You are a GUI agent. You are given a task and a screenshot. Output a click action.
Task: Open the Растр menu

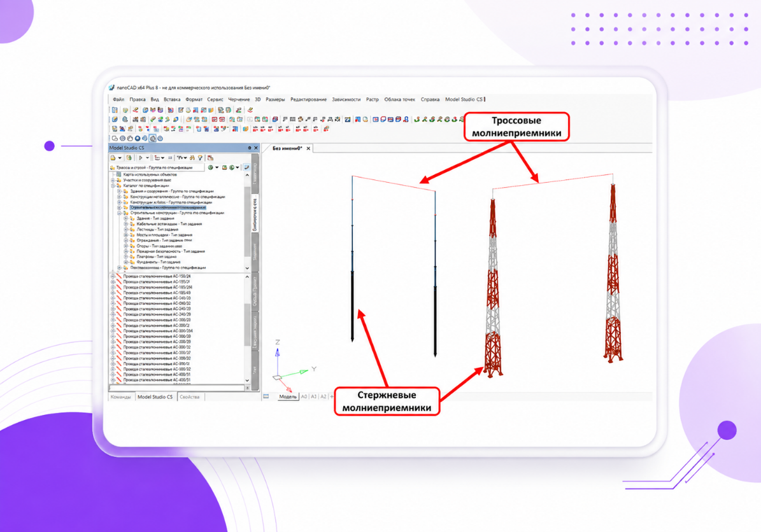pos(373,99)
